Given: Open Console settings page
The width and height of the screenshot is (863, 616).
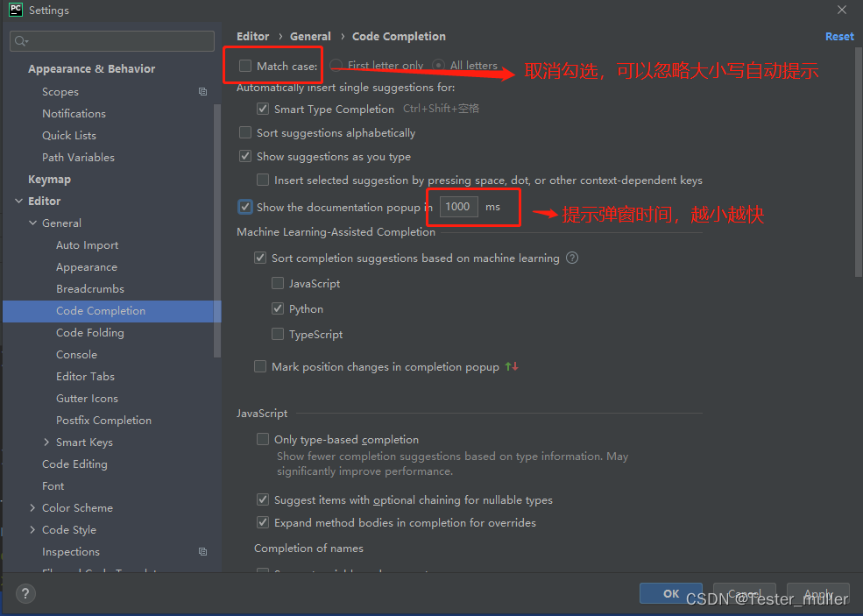Looking at the screenshot, I should tap(76, 355).
